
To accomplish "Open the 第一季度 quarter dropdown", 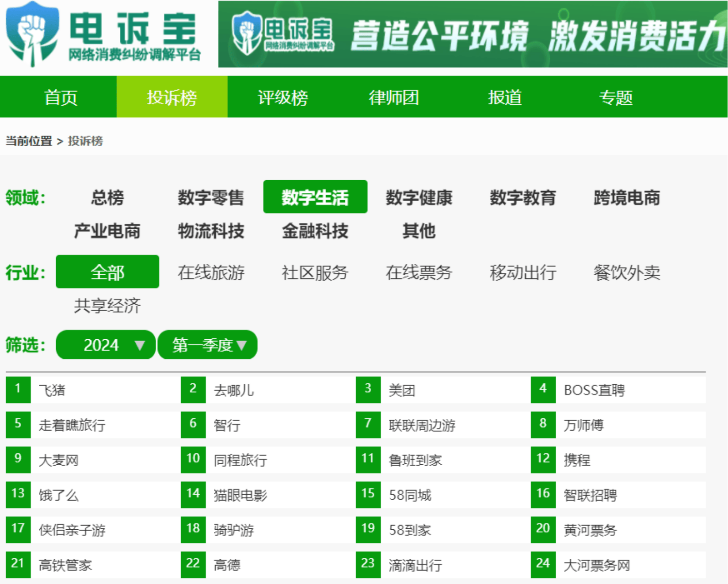I will (208, 345).
